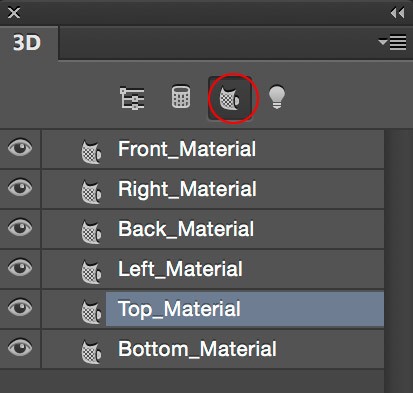The image size is (413, 393).
Task: Filter 3D panel by meshes
Action: (x=181, y=97)
